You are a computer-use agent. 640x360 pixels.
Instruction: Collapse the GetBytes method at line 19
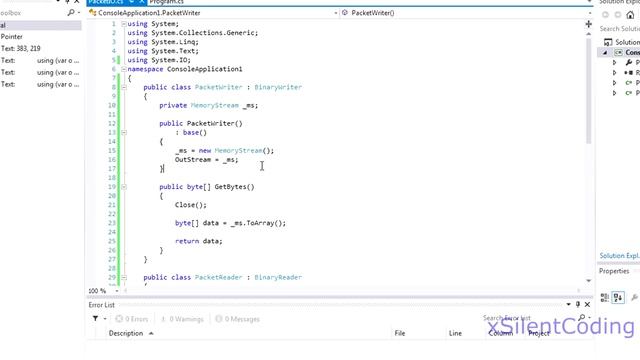pyautogui.click(x=124, y=187)
